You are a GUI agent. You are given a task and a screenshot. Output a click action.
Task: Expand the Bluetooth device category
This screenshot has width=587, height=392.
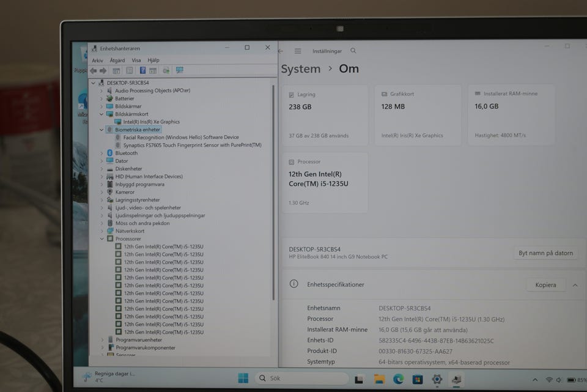point(102,153)
